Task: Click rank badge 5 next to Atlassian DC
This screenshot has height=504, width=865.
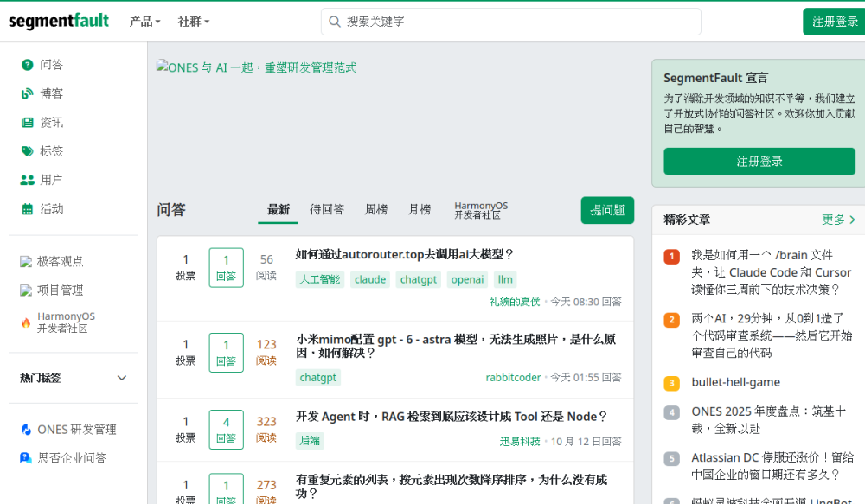Action: tap(671, 459)
